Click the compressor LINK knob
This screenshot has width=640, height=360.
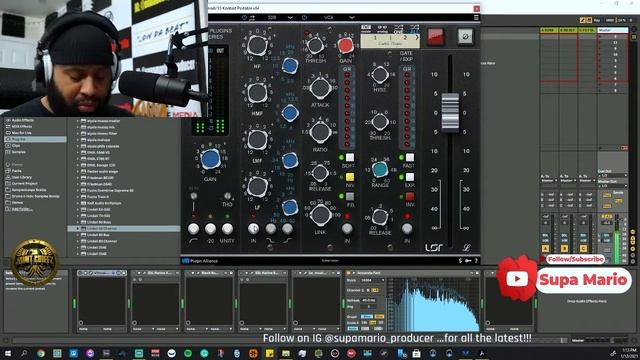(320, 215)
